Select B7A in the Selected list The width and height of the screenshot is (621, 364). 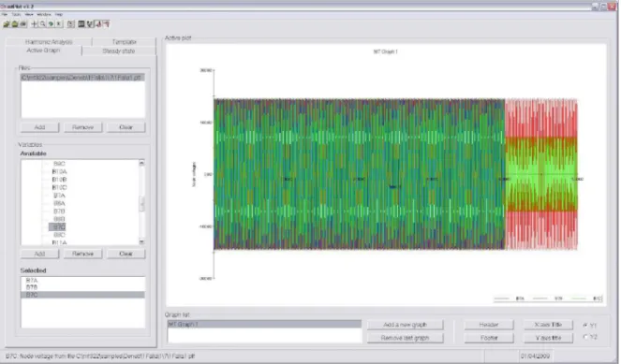point(82,281)
